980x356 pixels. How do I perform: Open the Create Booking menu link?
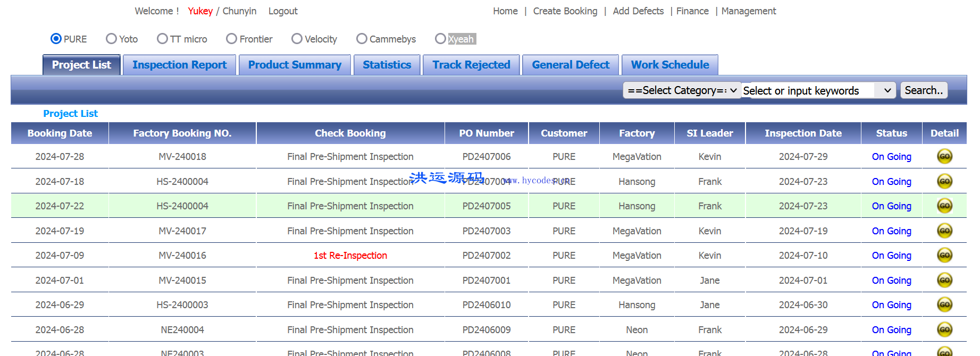pyautogui.click(x=565, y=11)
